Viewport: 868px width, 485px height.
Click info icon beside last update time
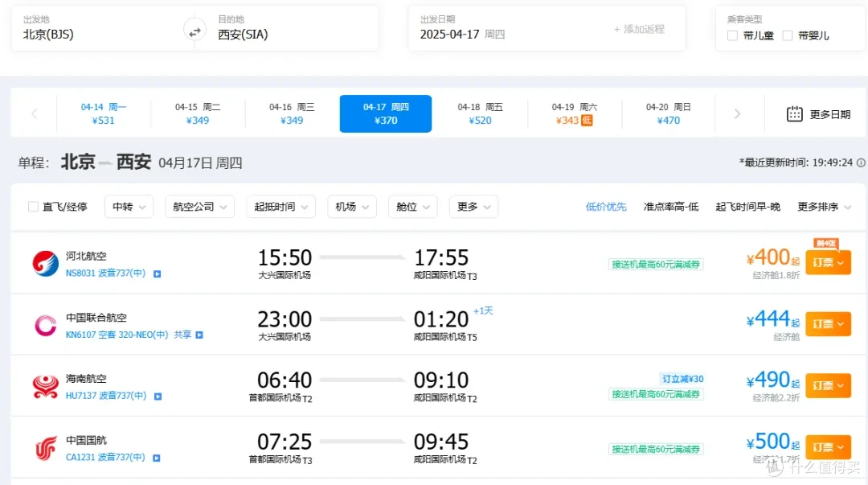(861, 162)
